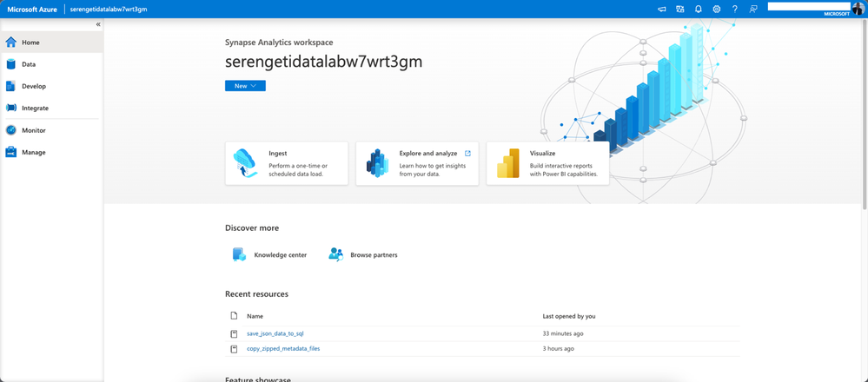The height and width of the screenshot is (382, 868).
Task: Open the Manage hub toolbox icon
Action: pos(10,153)
